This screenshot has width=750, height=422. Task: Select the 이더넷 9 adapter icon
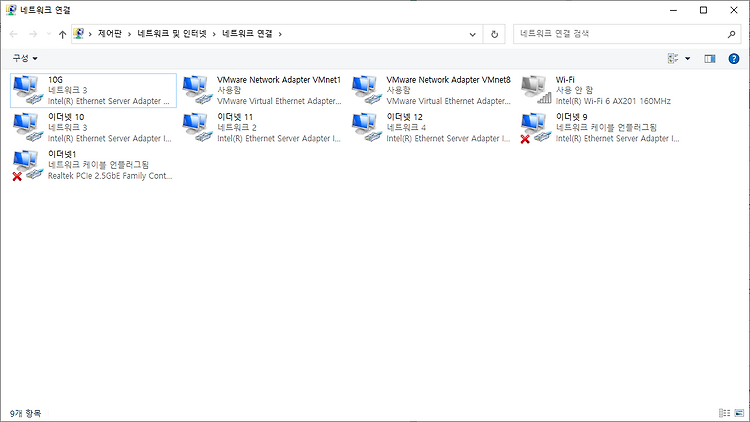[x=536, y=127]
